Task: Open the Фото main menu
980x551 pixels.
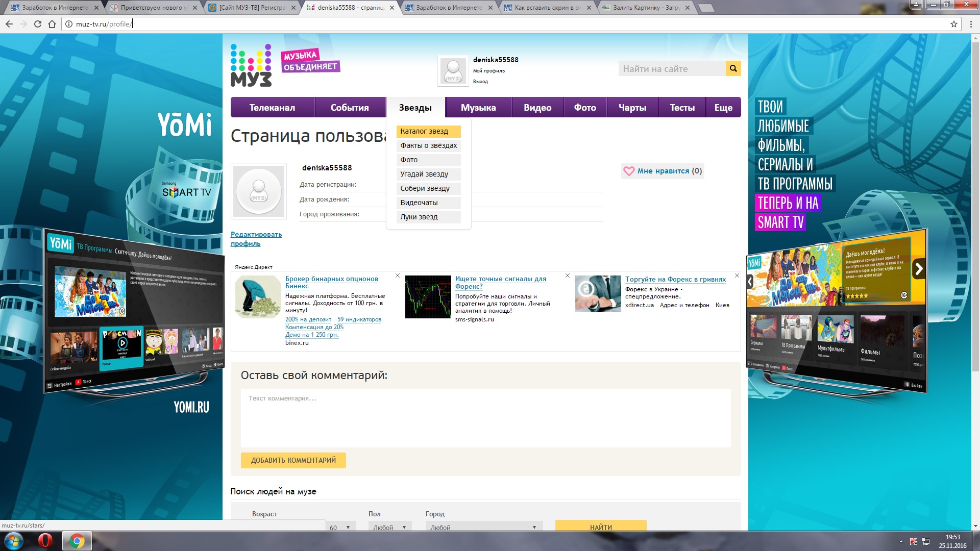Action: [x=585, y=107]
